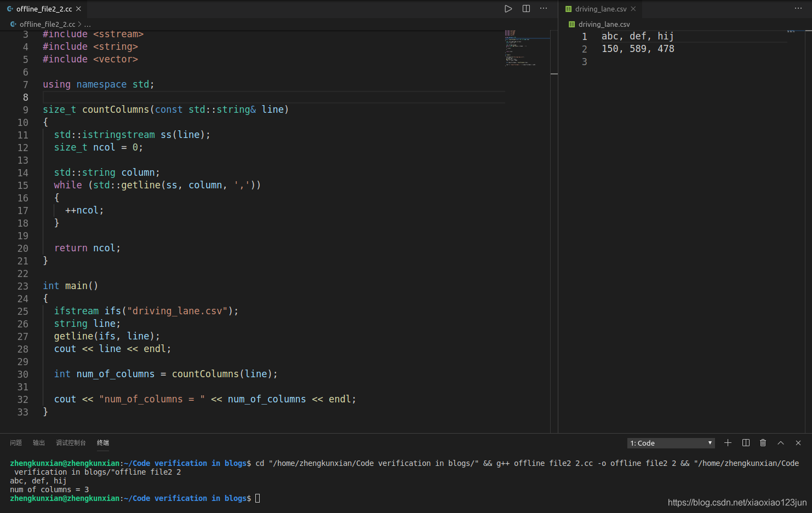
Task: Click the 'return ncol;' statement
Action: pyautogui.click(x=87, y=248)
